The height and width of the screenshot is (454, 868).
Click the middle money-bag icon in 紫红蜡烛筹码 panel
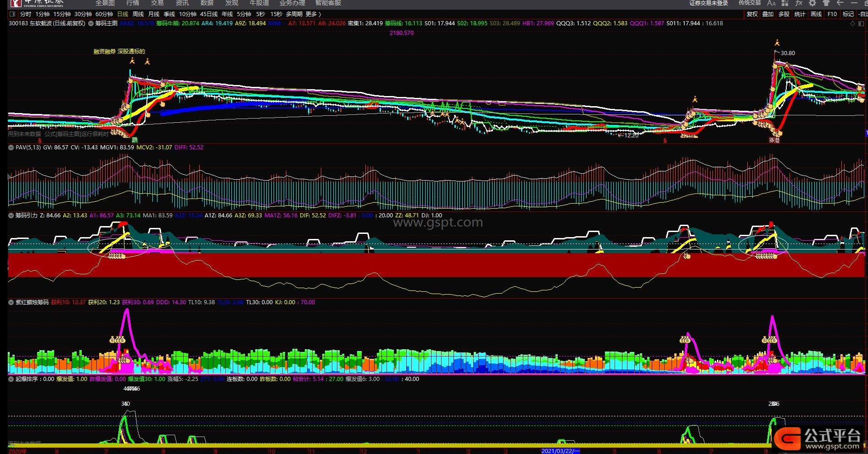point(685,340)
